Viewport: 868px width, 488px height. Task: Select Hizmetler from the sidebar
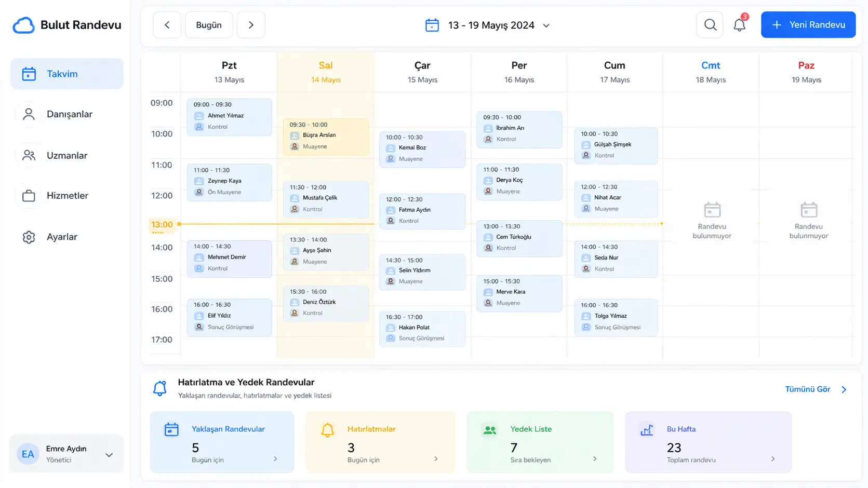pyautogui.click(x=67, y=196)
